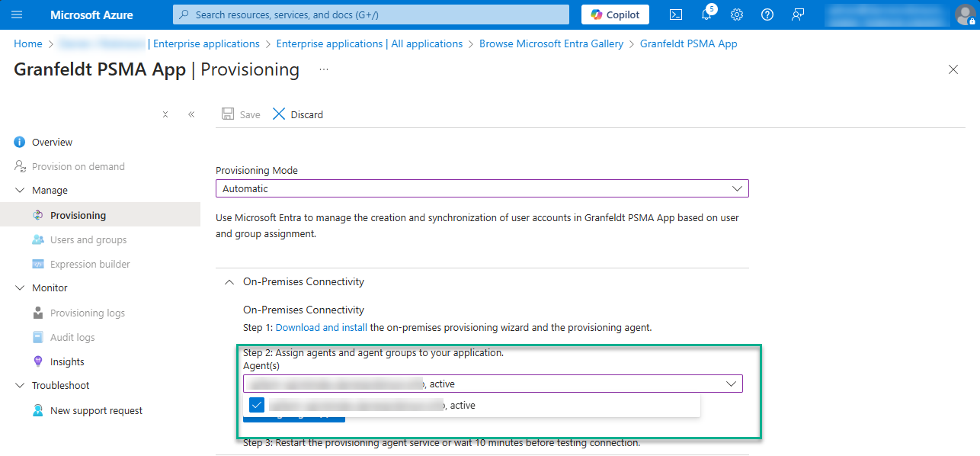Collapse the Troubleshoot section in sidebar
Viewport: 980px width, 456px height.
(x=20, y=386)
